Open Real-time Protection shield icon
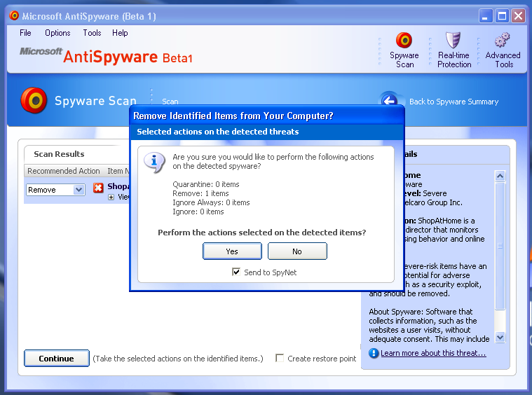The height and width of the screenshot is (395, 532). [x=453, y=41]
